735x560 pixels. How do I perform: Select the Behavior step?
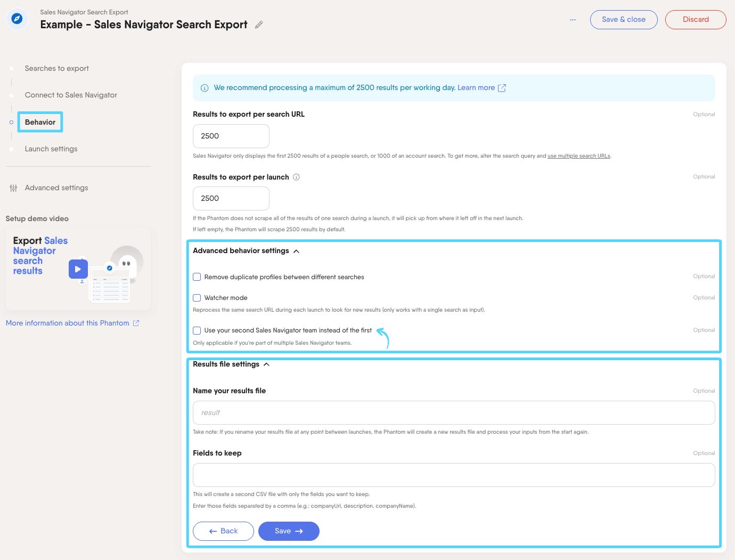tap(40, 122)
